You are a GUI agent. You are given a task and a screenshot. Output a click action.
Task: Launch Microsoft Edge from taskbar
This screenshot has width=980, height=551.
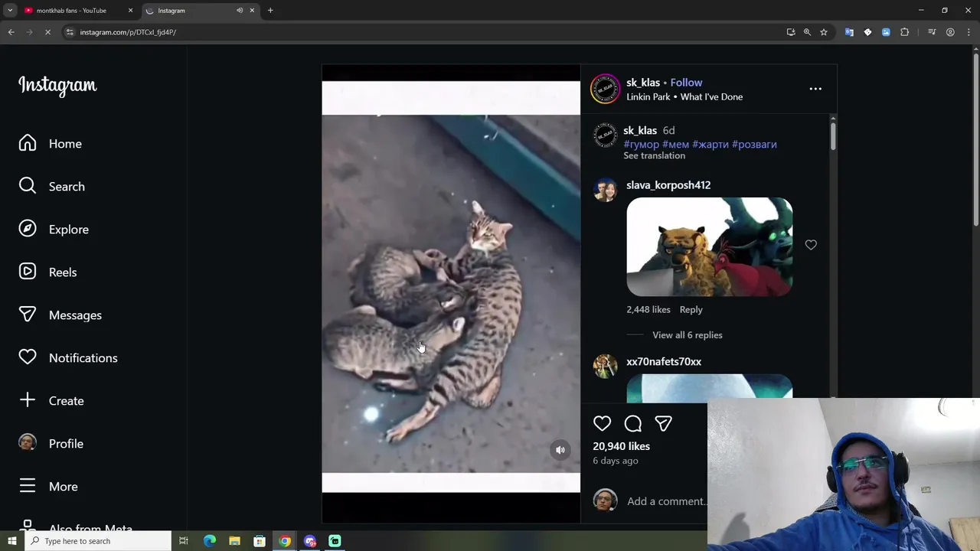tap(210, 541)
